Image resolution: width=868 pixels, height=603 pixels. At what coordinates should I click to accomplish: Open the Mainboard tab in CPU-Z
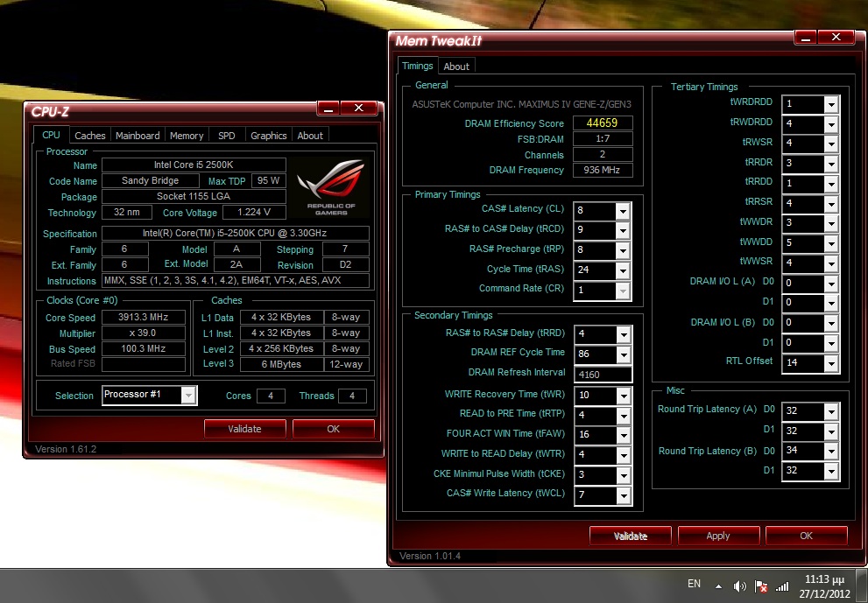coord(138,136)
